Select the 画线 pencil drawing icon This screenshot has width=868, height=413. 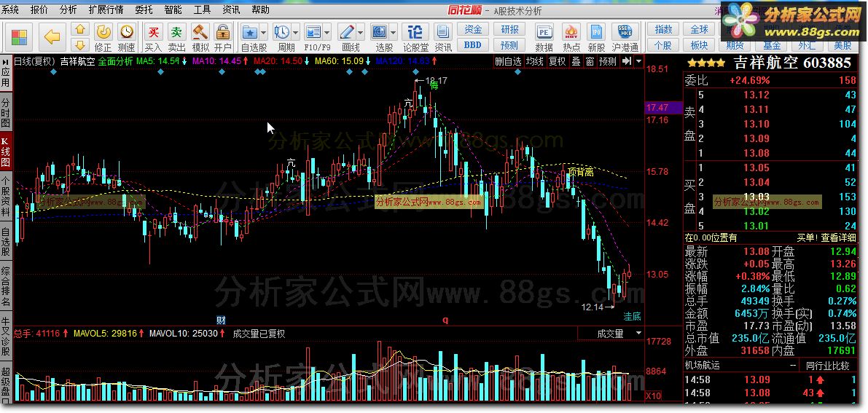(x=346, y=31)
